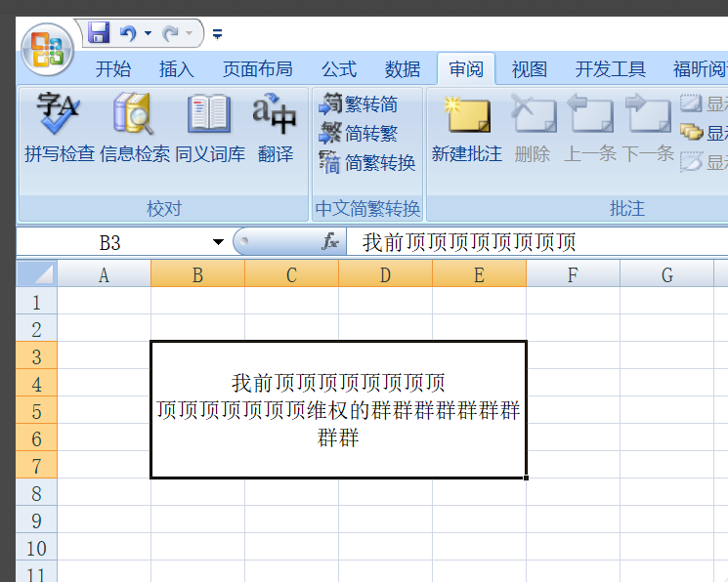Click the Name Box showing B3

(x=110, y=242)
